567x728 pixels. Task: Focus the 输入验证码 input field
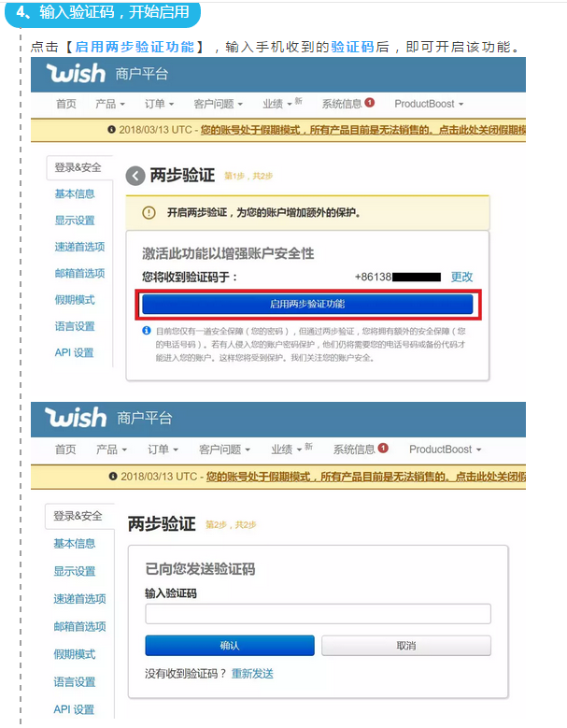click(x=318, y=614)
